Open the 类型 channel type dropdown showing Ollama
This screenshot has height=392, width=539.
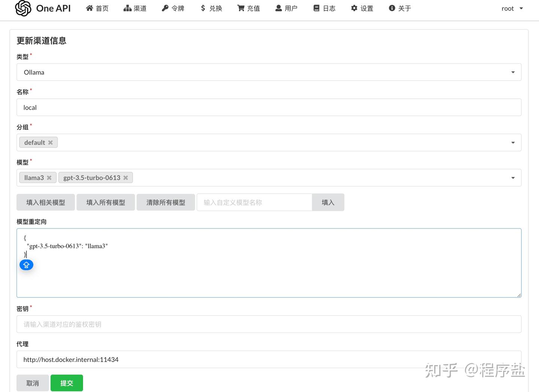click(512, 72)
